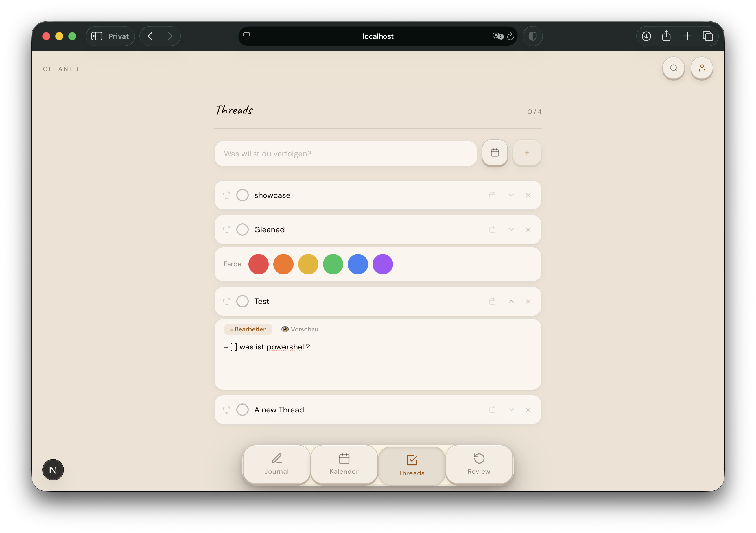Viewport: 756px width, 533px height.
Task: Open the translate page icon
Action: pyautogui.click(x=498, y=36)
